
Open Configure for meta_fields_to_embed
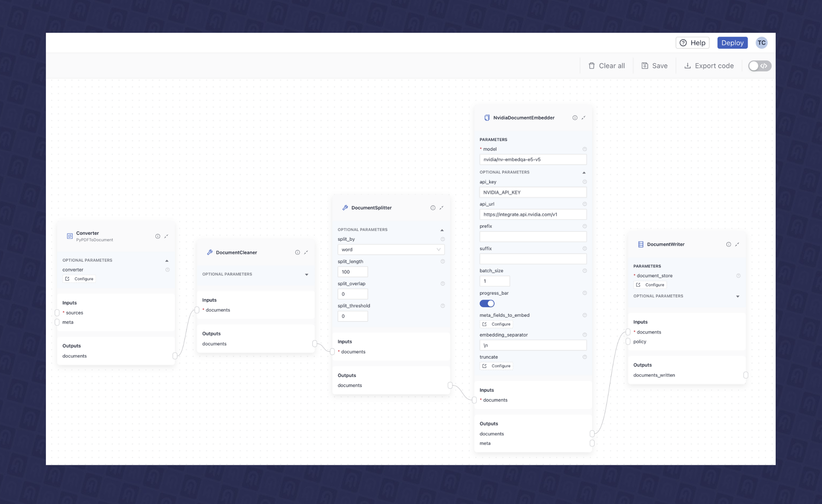(497, 324)
